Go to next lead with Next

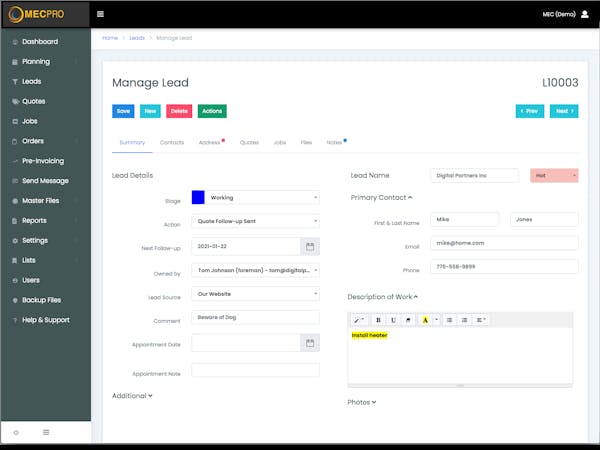pyautogui.click(x=564, y=111)
